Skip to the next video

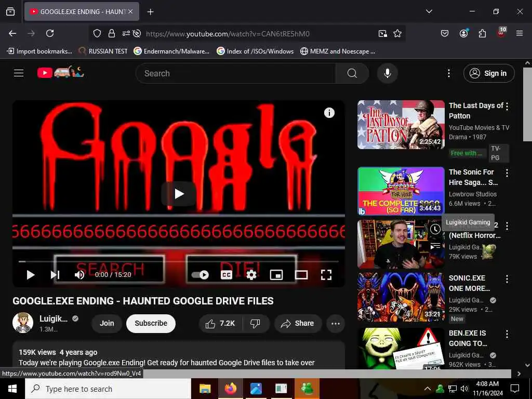click(55, 275)
